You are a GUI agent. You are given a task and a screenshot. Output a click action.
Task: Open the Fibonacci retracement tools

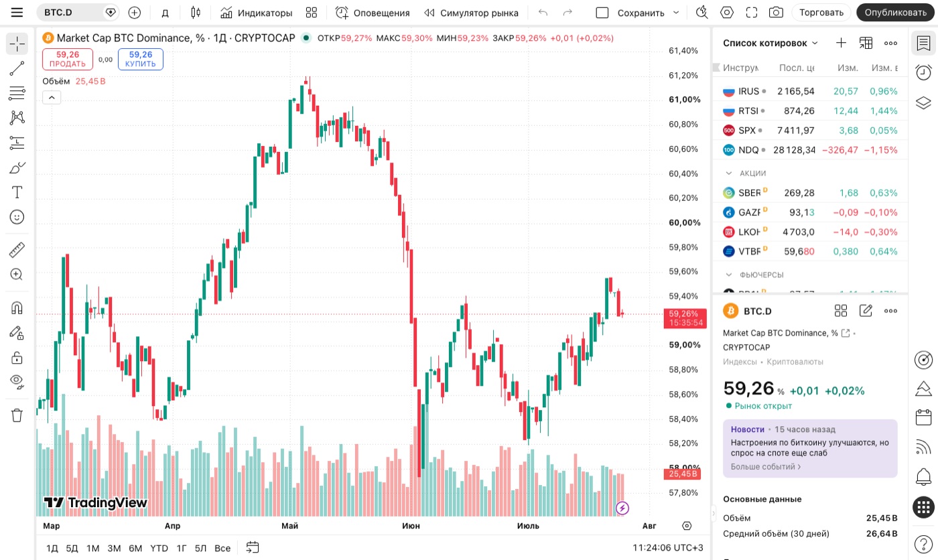pos(17,93)
